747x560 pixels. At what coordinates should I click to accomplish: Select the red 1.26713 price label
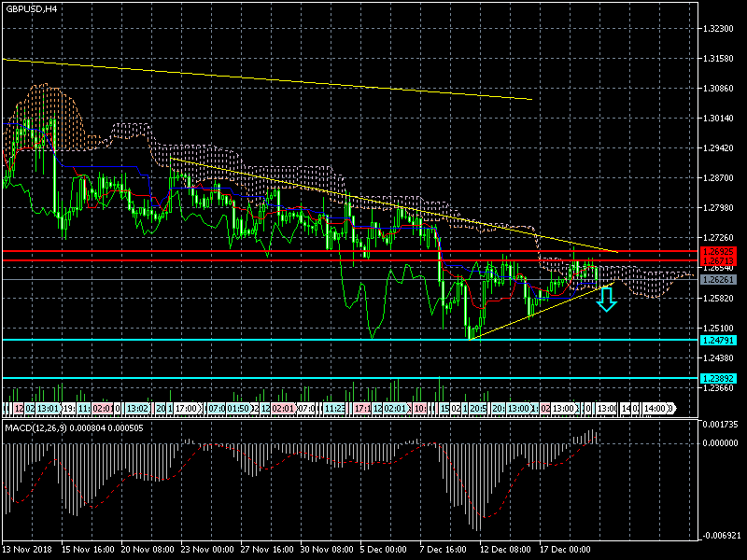pyautogui.click(x=719, y=260)
